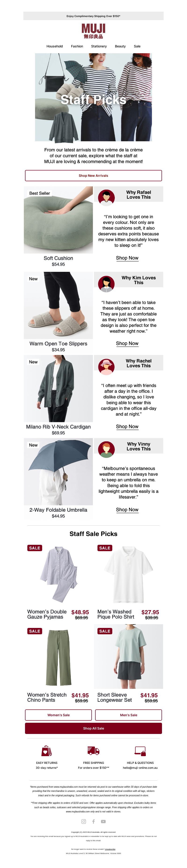Open the Stationery menu item

[x=99, y=46]
